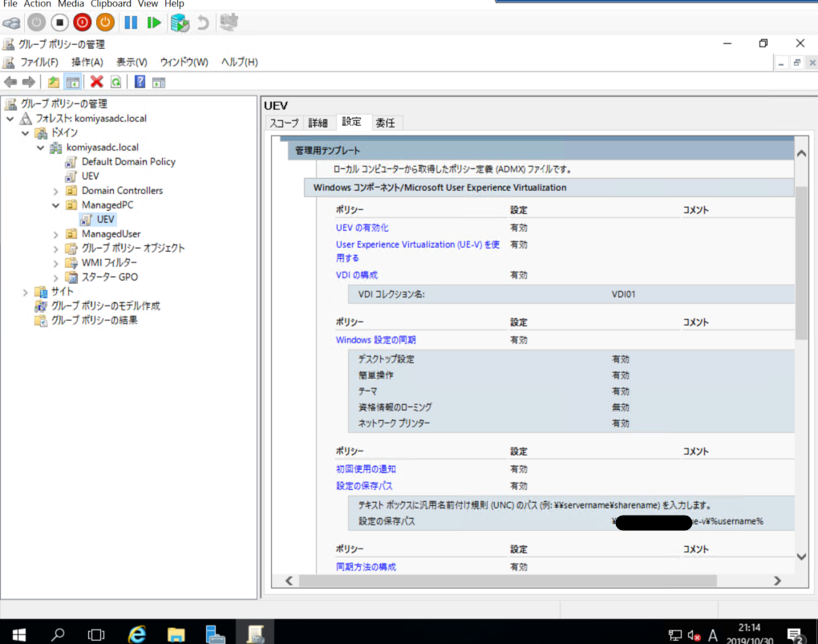Collapse the フォレスト komiyasadc.local node
The height and width of the screenshot is (644, 818).
[10, 119]
